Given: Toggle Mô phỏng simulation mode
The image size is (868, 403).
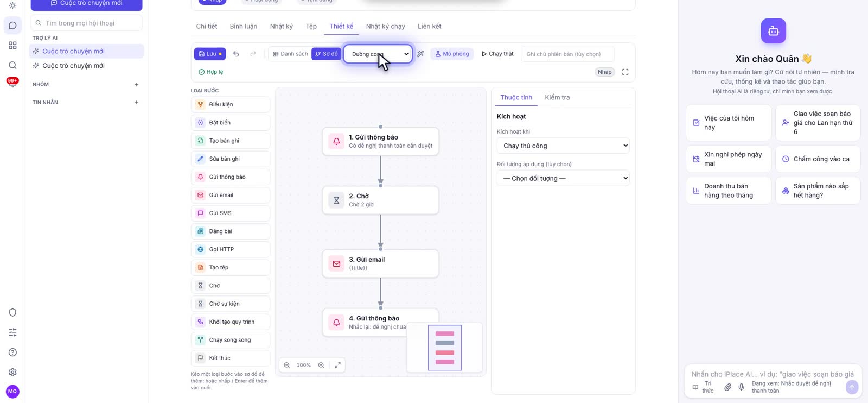Looking at the screenshot, I should [x=452, y=54].
